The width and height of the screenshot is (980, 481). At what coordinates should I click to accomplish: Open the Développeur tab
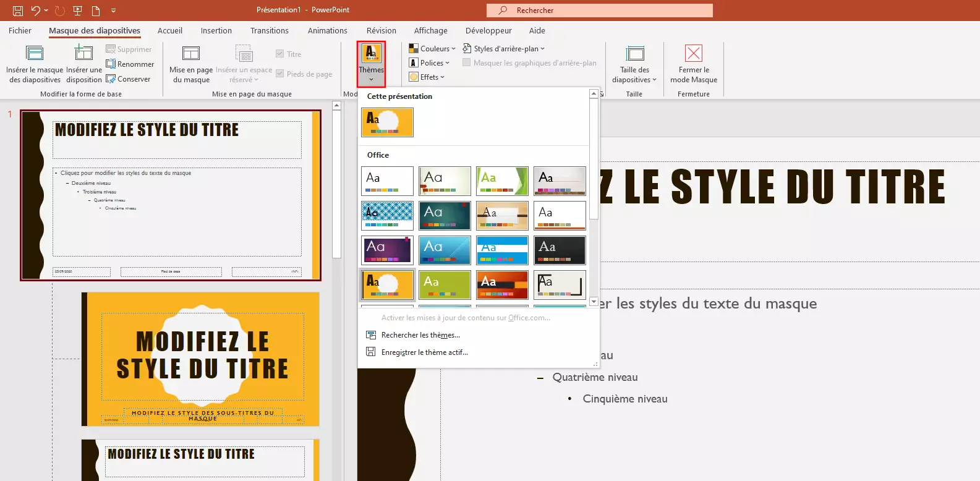(488, 30)
